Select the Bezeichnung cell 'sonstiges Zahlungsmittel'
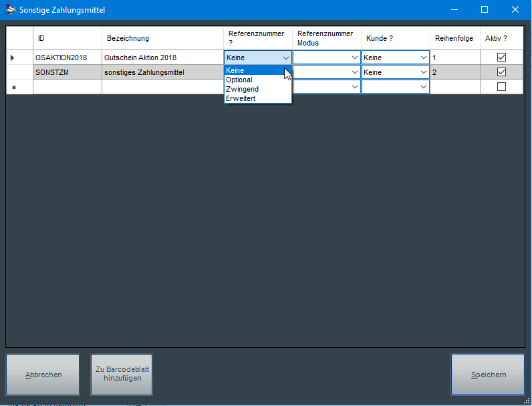This screenshot has height=406, width=532. [x=162, y=72]
